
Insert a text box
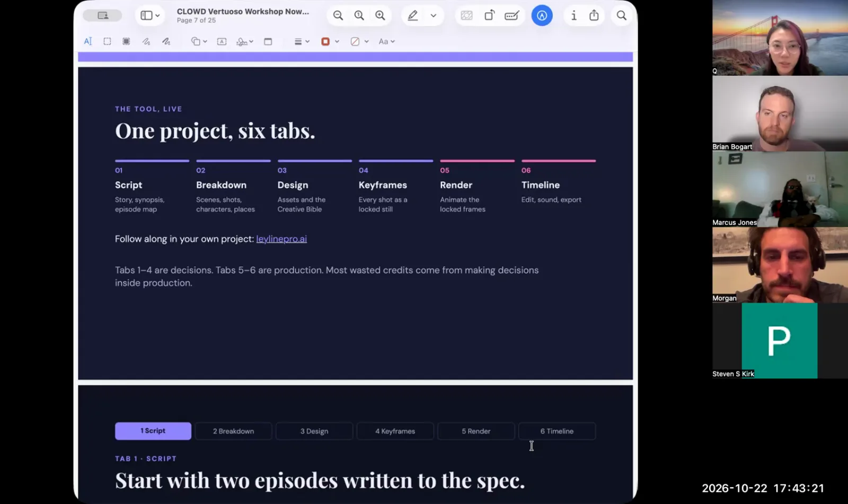point(222,41)
